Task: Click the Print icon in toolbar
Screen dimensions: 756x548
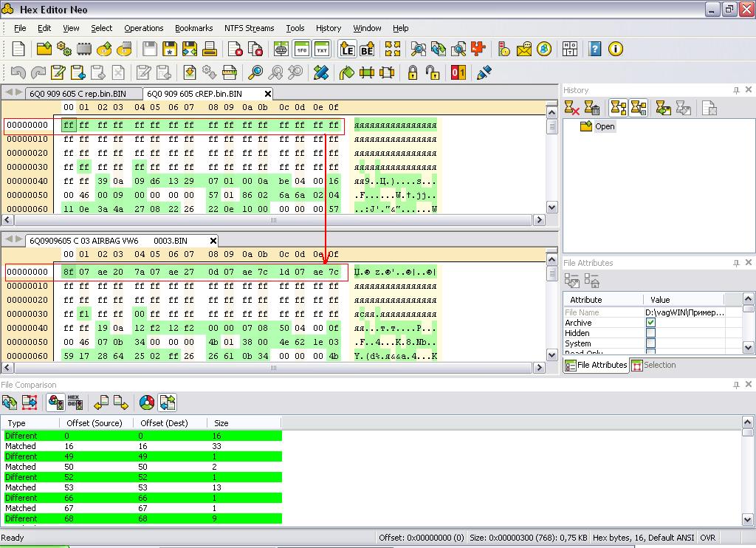Action: tap(210, 49)
